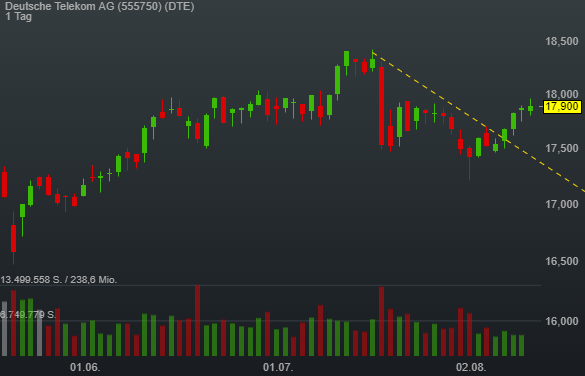
Task: Click the 17,000 price axis label
Action: (562, 204)
